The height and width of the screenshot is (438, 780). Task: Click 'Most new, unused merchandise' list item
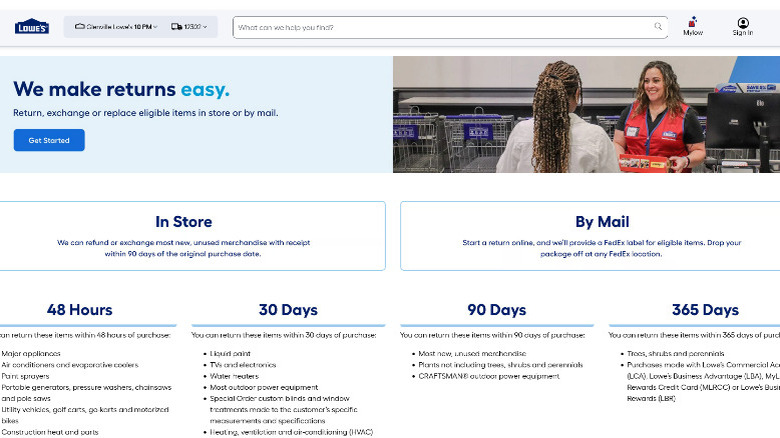(x=472, y=353)
